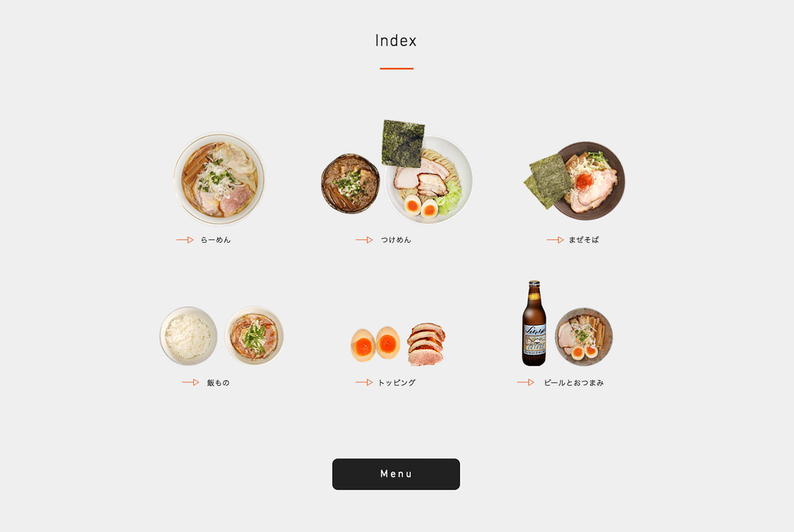Click the white rice bowl image
The height and width of the screenshot is (532, 794).
tap(189, 335)
